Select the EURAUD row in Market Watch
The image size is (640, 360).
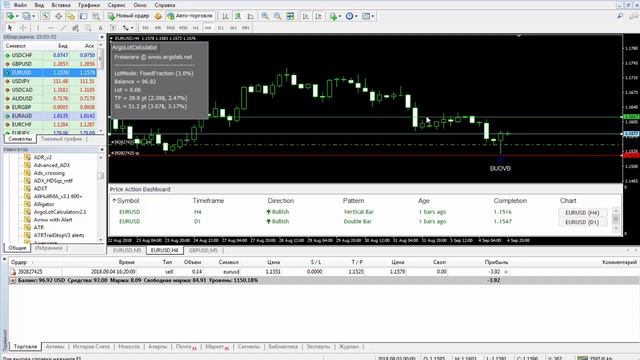point(50,116)
